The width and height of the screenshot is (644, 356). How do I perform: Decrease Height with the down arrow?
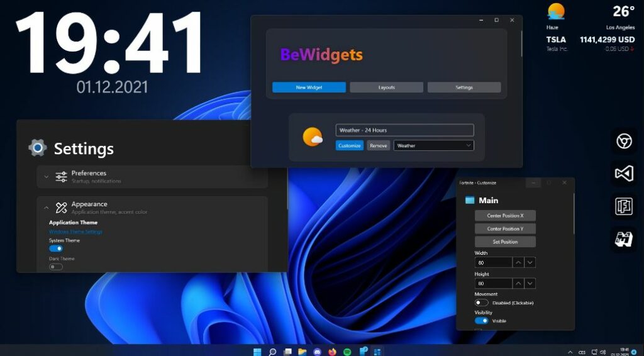click(x=530, y=283)
